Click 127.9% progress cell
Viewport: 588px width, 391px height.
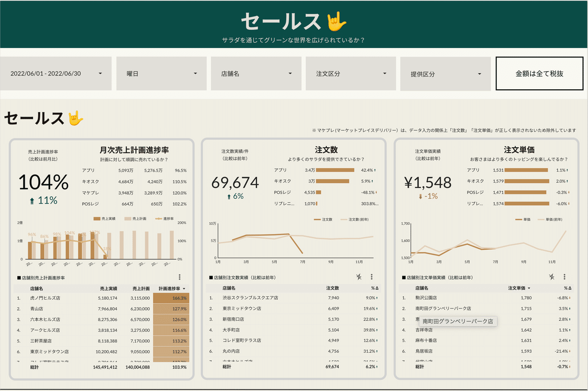point(171,309)
